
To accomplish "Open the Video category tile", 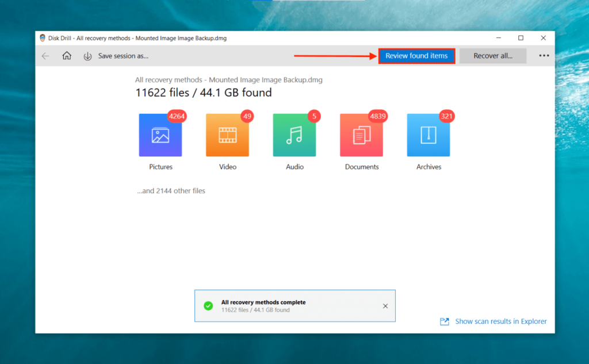I will click(x=227, y=135).
